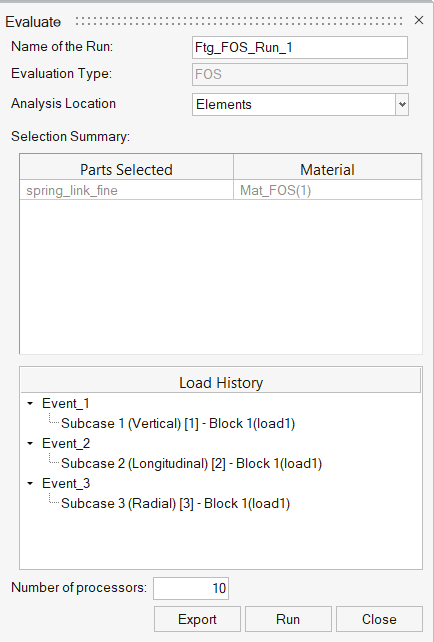434x642 pixels.
Task: Select Subcase 3 (Radial) entry
Action: pyautogui.click(x=176, y=504)
